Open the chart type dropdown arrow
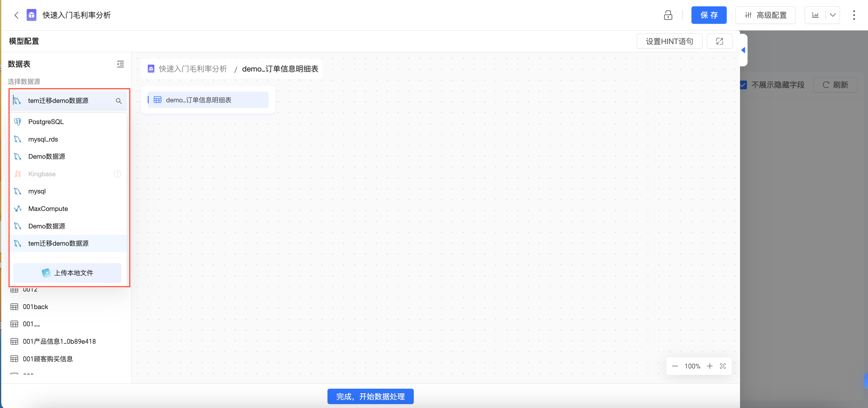Viewport: 868px width, 408px height. click(833, 15)
